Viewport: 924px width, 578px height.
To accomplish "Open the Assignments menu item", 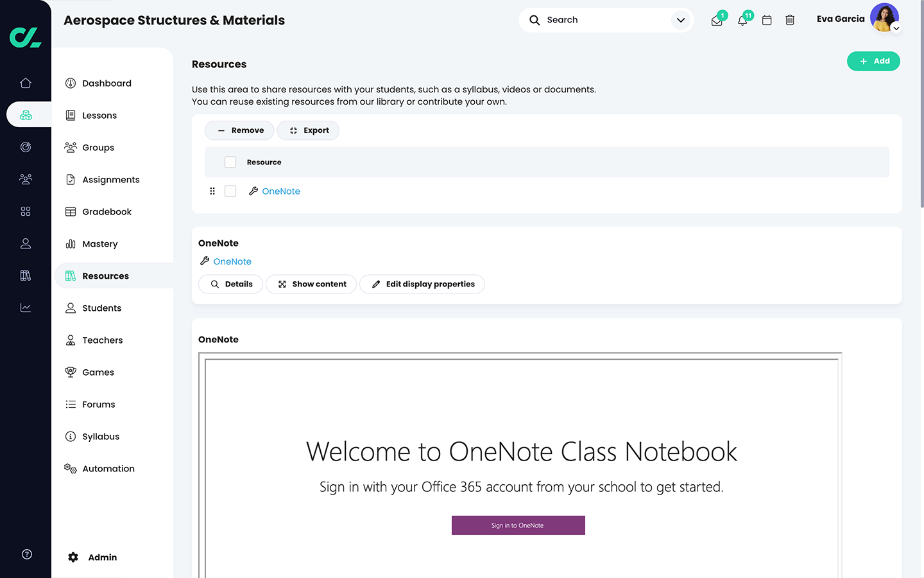I will pos(110,180).
